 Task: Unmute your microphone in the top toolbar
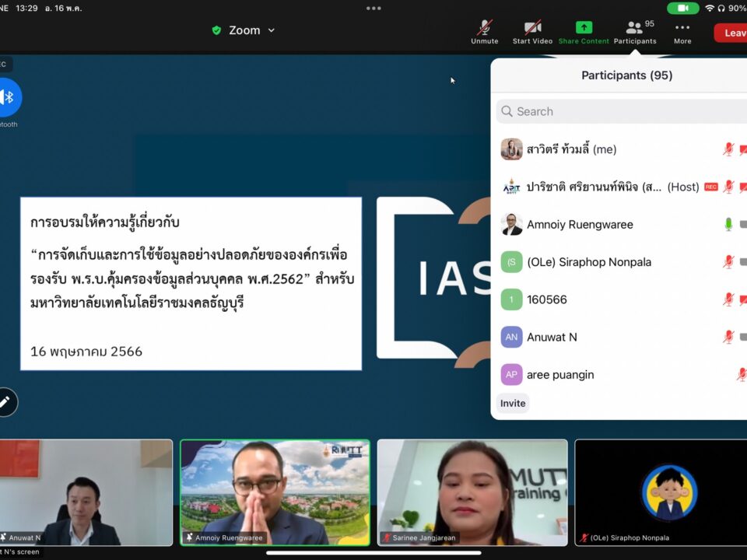pyautogui.click(x=485, y=32)
